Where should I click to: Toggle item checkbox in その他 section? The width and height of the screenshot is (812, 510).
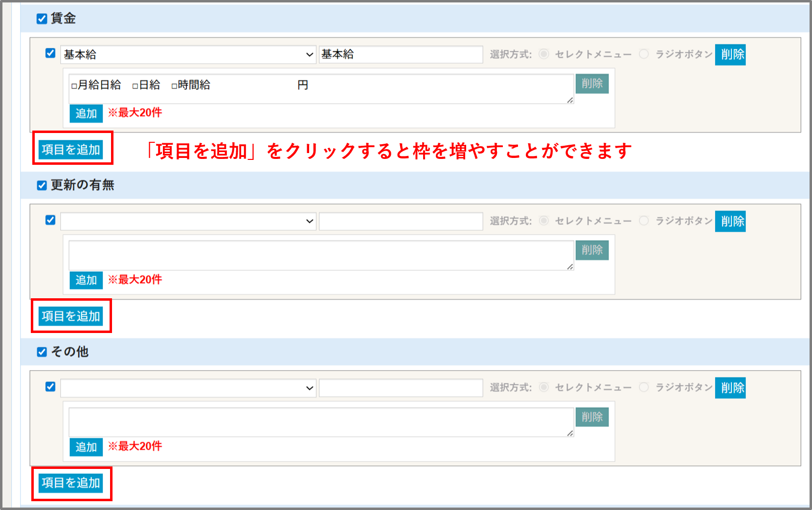pyautogui.click(x=50, y=387)
